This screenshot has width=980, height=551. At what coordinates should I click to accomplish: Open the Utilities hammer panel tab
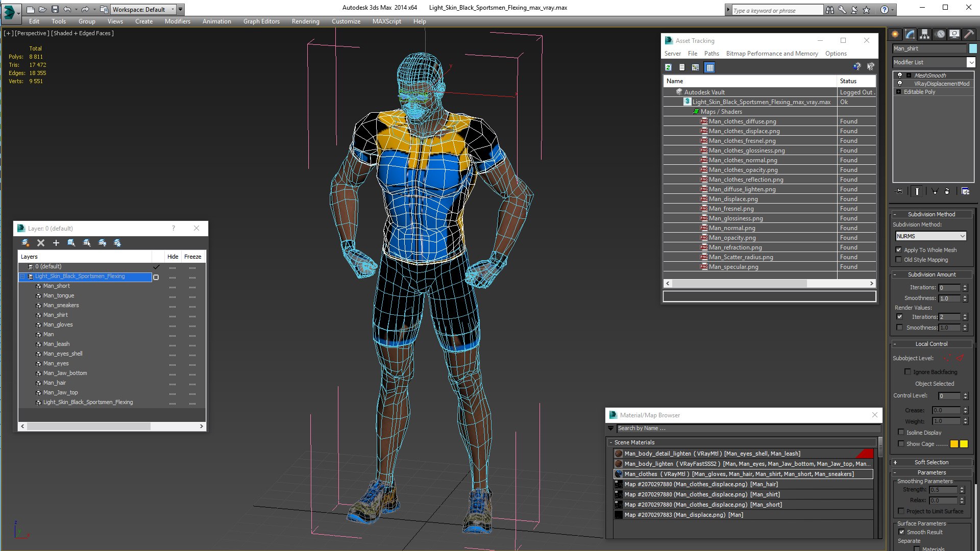pyautogui.click(x=969, y=34)
